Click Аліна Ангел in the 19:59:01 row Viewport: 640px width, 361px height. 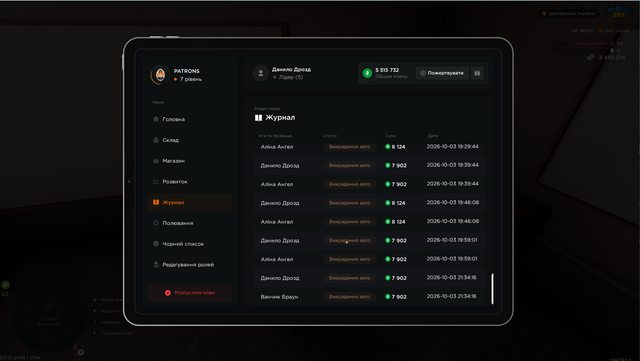click(x=277, y=259)
